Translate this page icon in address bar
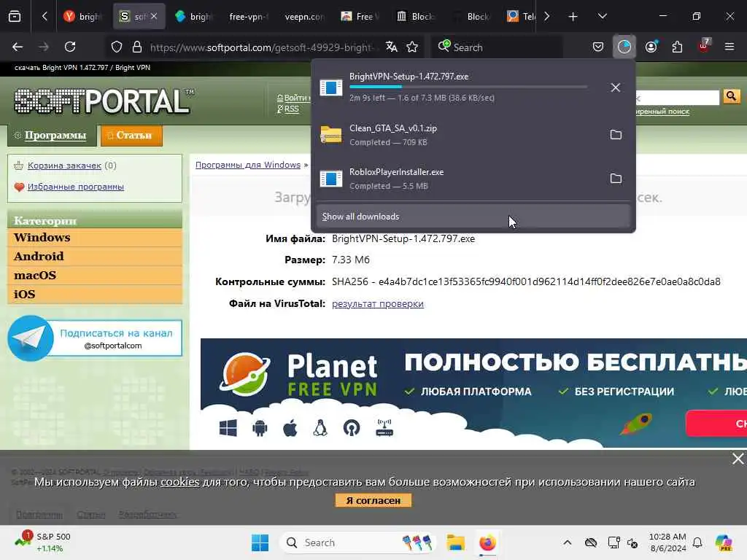747x560 pixels. click(392, 47)
